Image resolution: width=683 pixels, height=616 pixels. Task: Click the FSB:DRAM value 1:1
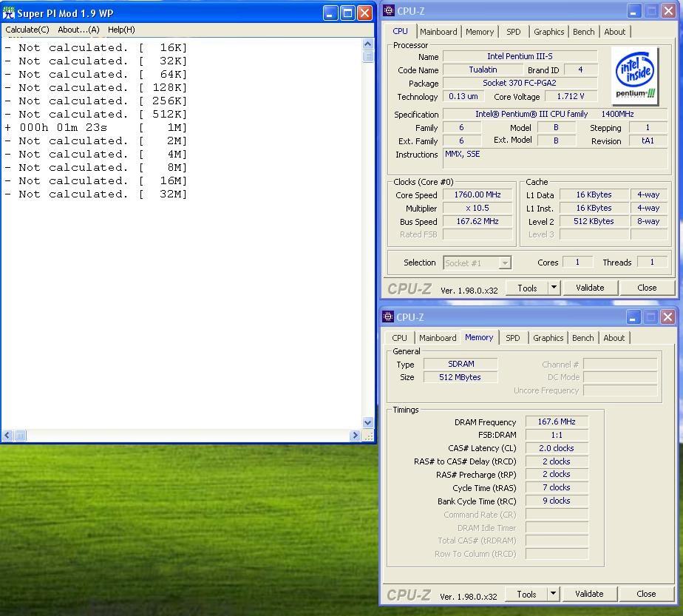click(557, 435)
